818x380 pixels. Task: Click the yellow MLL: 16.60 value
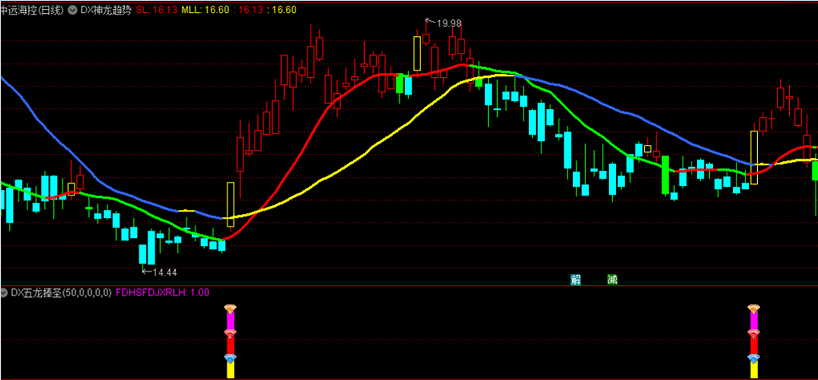[x=205, y=9]
